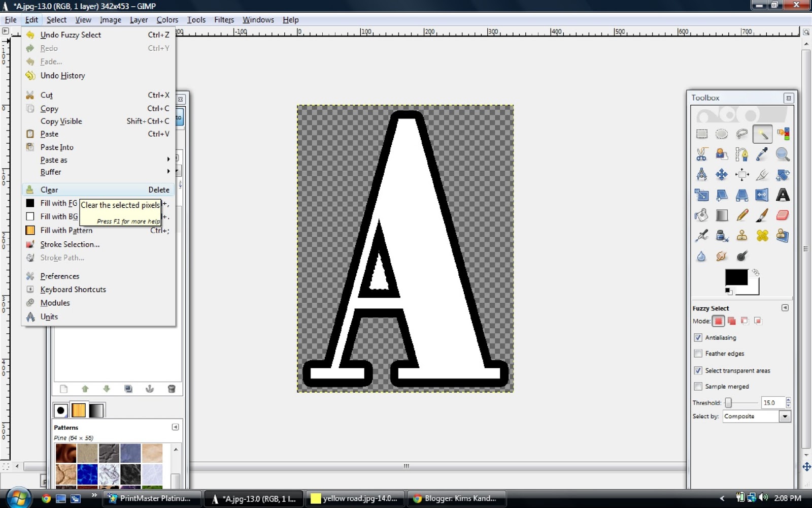Swap foreground and background colors
The image size is (812, 508).
pyautogui.click(x=756, y=273)
